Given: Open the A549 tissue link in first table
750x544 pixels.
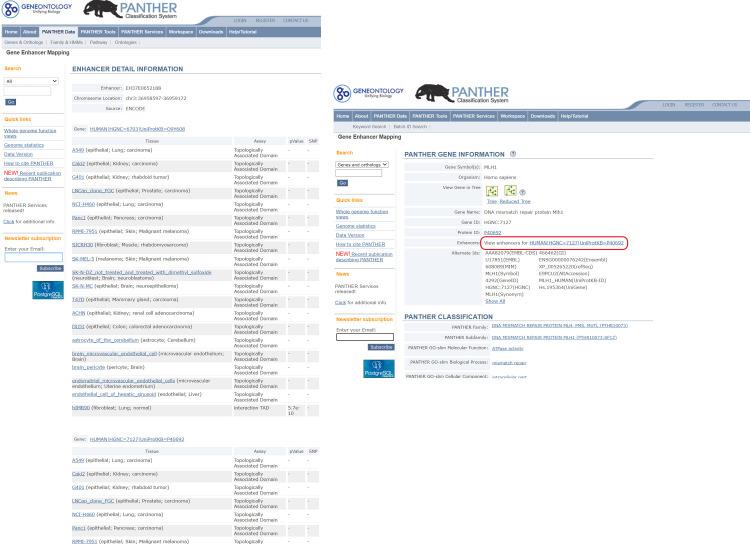Looking at the screenshot, I should point(78,150).
